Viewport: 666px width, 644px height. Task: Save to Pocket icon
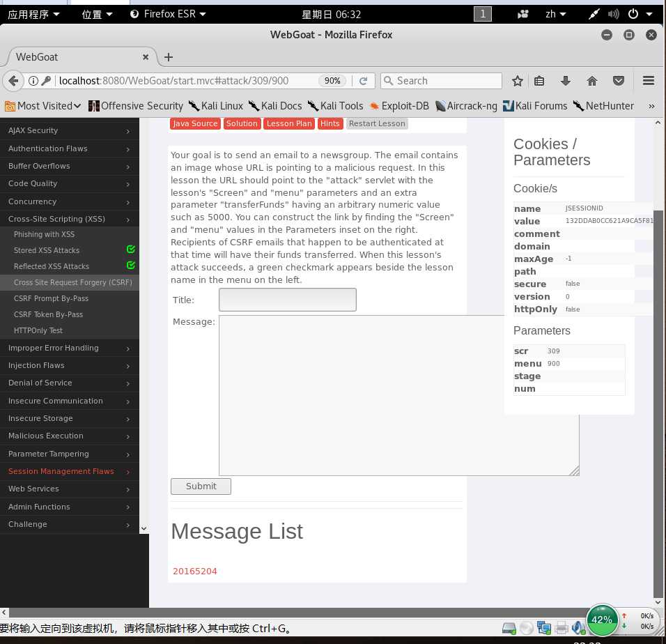(x=619, y=81)
